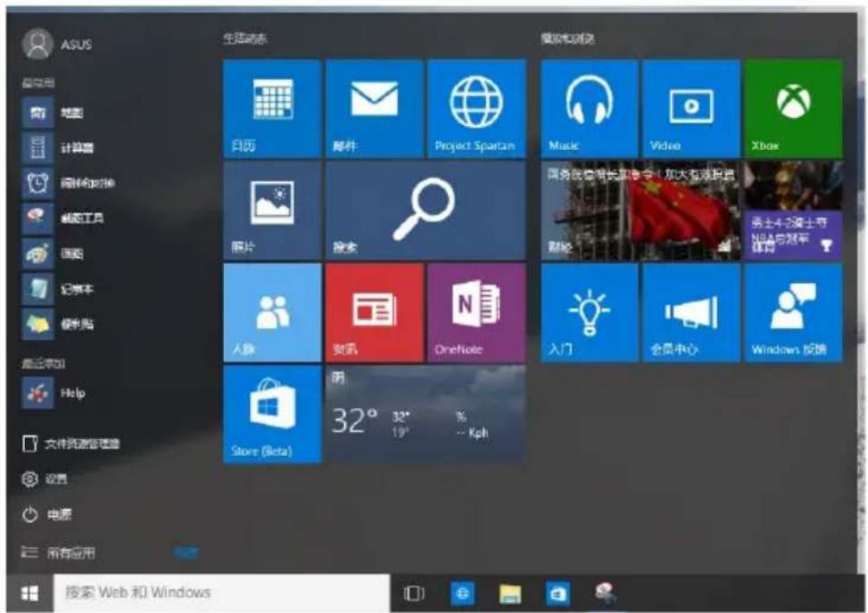Open the Sports tile with trophy
Screen dimensions: 868x613
(793, 211)
